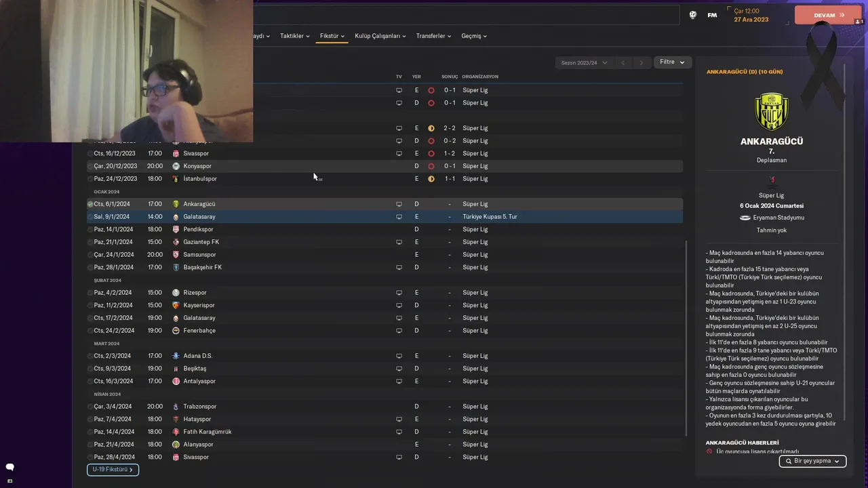Viewport: 868px width, 488px height.
Task: Click the Fenerbahçe team logo
Action: 176,331
